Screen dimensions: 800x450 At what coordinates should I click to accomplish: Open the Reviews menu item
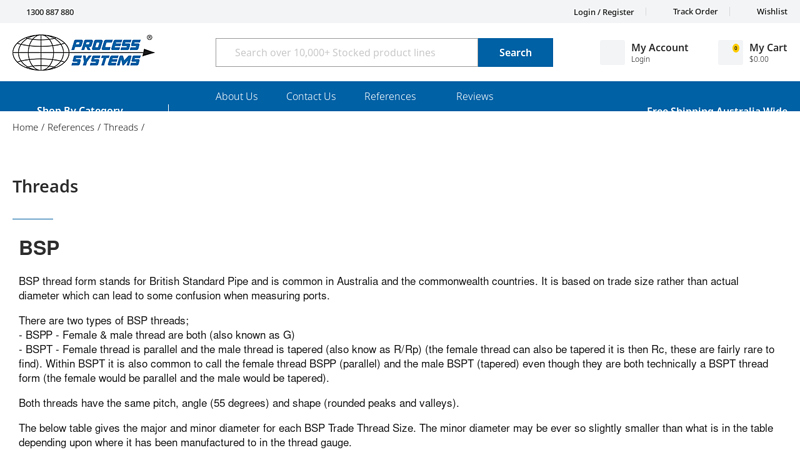click(x=474, y=96)
